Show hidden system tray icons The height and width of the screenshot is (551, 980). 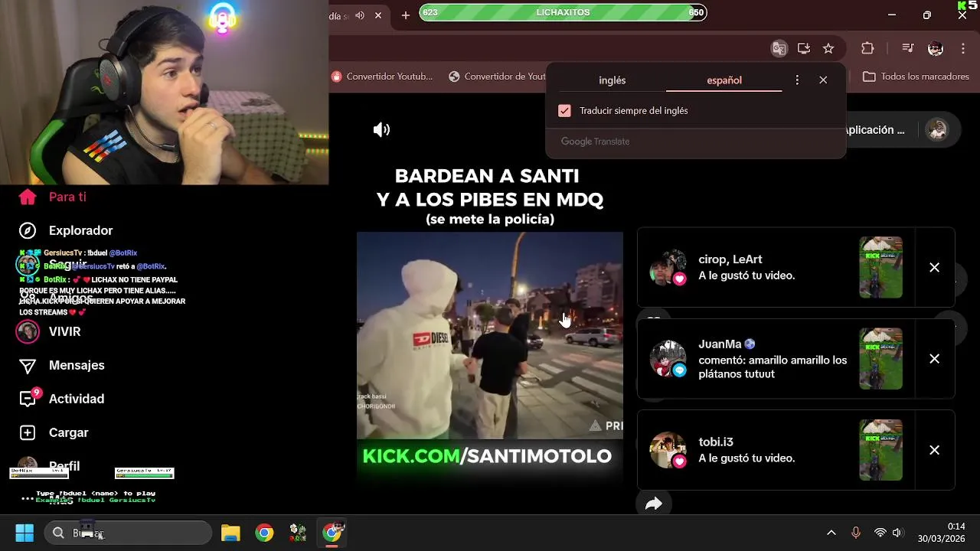point(831,533)
